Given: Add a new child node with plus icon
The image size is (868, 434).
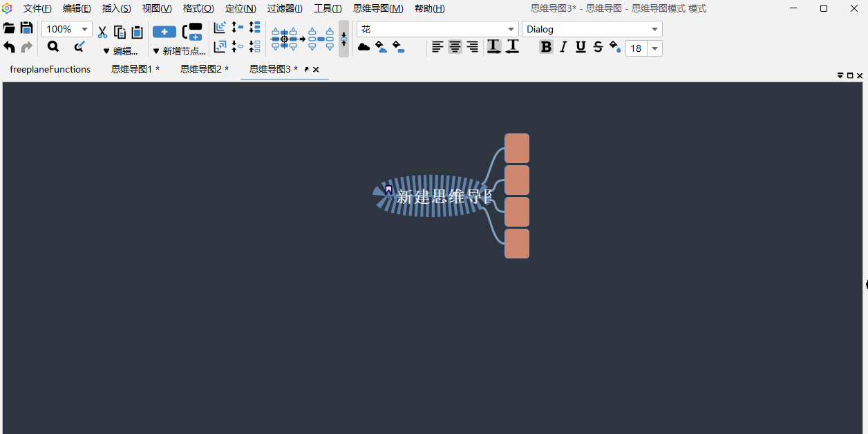Looking at the screenshot, I should click(x=164, y=32).
